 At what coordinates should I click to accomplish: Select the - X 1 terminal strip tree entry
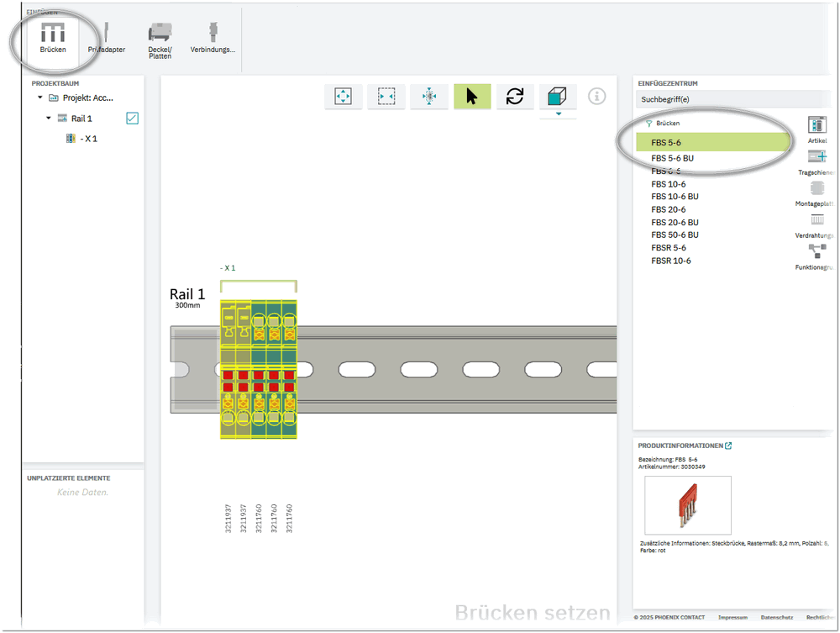tap(81, 138)
